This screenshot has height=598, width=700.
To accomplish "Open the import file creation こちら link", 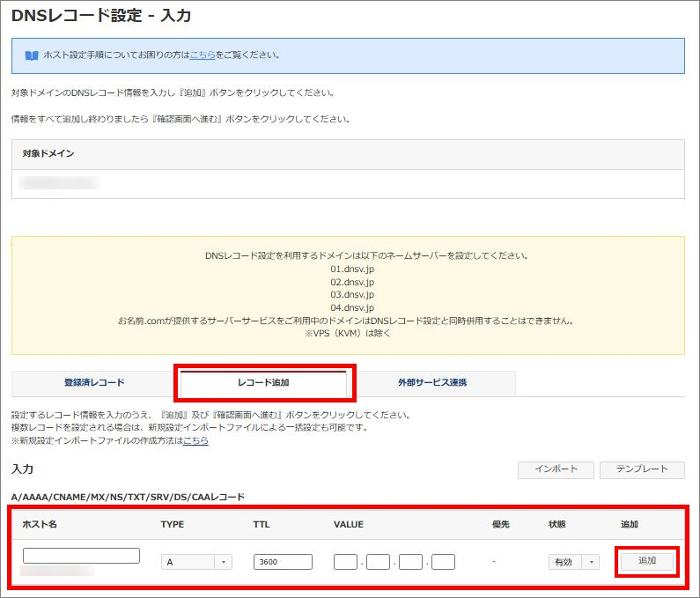I will [195, 440].
